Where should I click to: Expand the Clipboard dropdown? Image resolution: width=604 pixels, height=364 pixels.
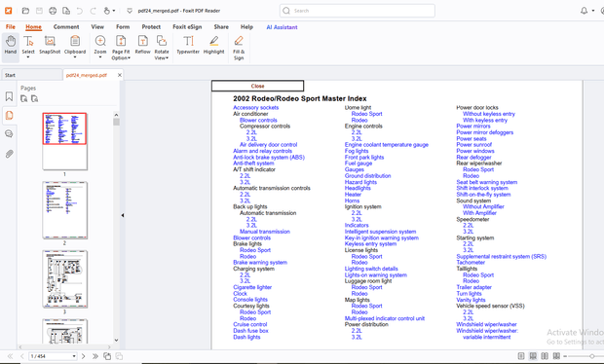[75, 57]
